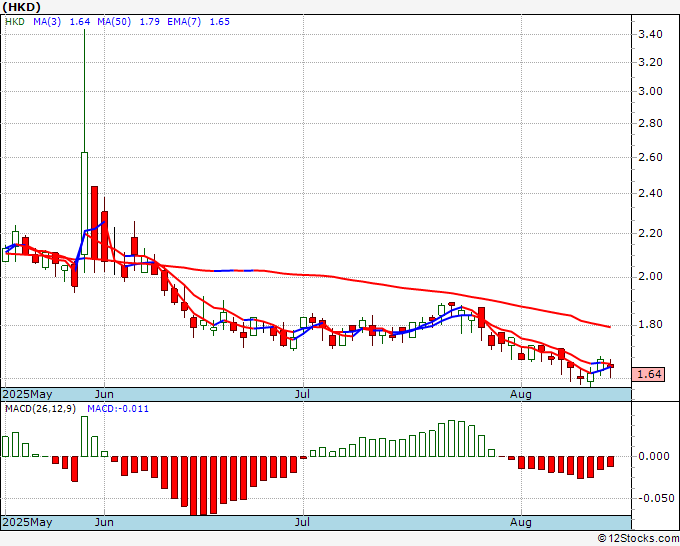The image size is (680, 546).
Task: Click the highlighted 1.64 current price tag
Action: [x=648, y=374]
